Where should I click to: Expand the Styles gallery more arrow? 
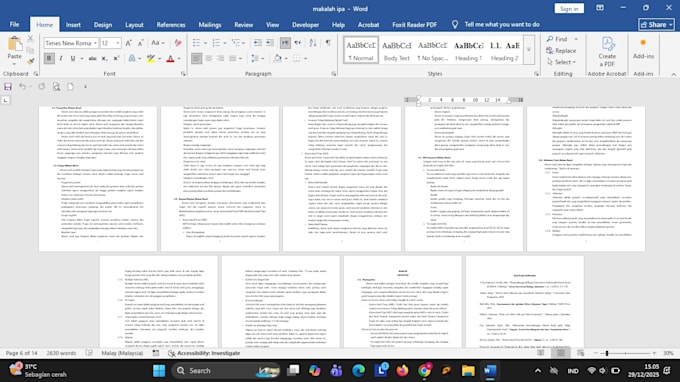[x=529, y=50]
